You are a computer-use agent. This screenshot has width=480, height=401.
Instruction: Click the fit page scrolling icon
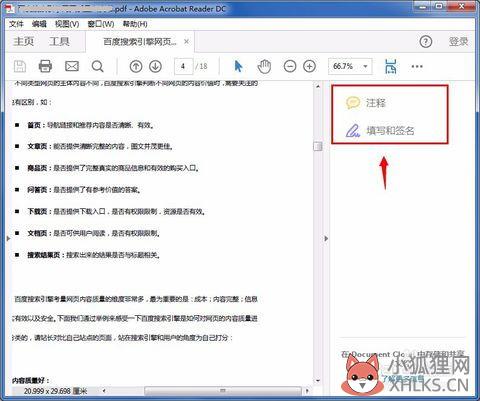pyautogui.click(x=391, y=66)
